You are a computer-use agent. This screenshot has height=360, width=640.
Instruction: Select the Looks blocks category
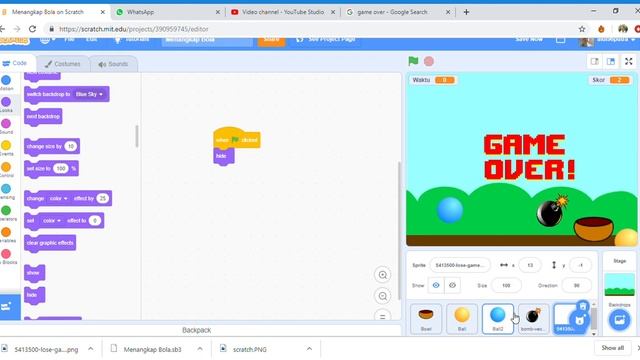[6, 104]
